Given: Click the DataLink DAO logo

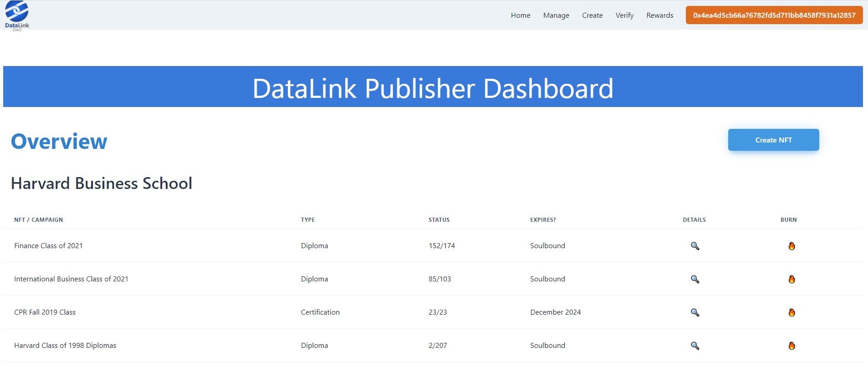Looking at the screenshot, I should click(17, 16).
